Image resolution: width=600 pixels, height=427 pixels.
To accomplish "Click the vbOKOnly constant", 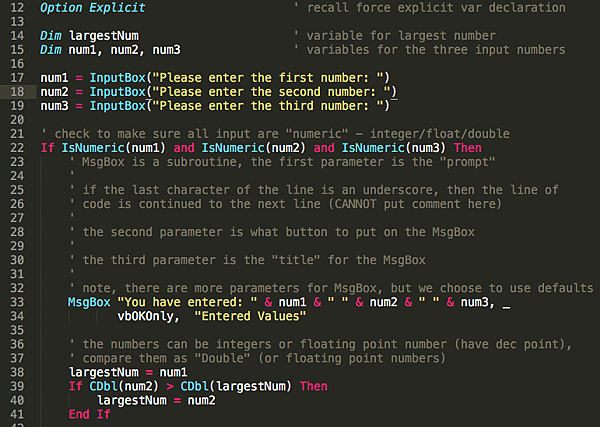I will tap(145, 316).
